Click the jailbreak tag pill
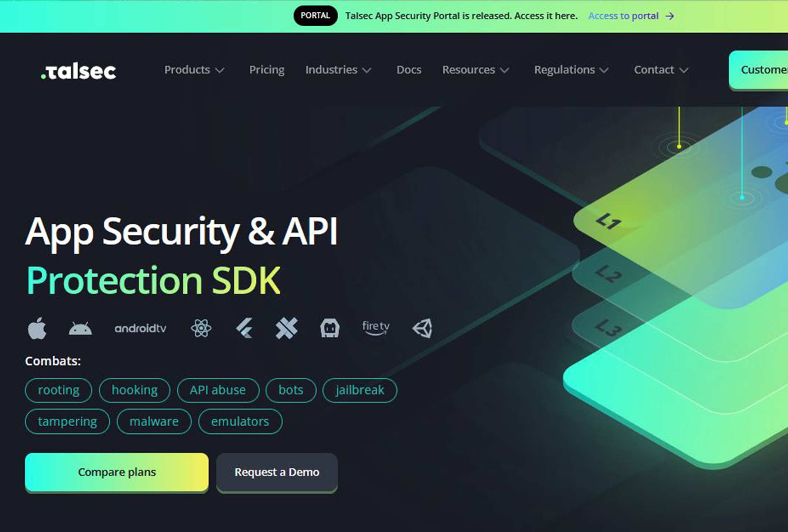This screenshot has width=788, height=532. 360,390
